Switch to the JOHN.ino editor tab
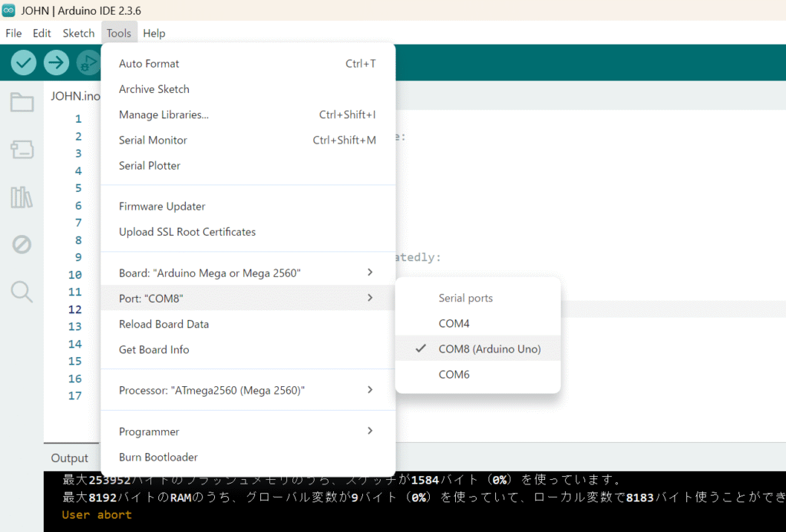 pyautogui.click(x=75, y=96)
